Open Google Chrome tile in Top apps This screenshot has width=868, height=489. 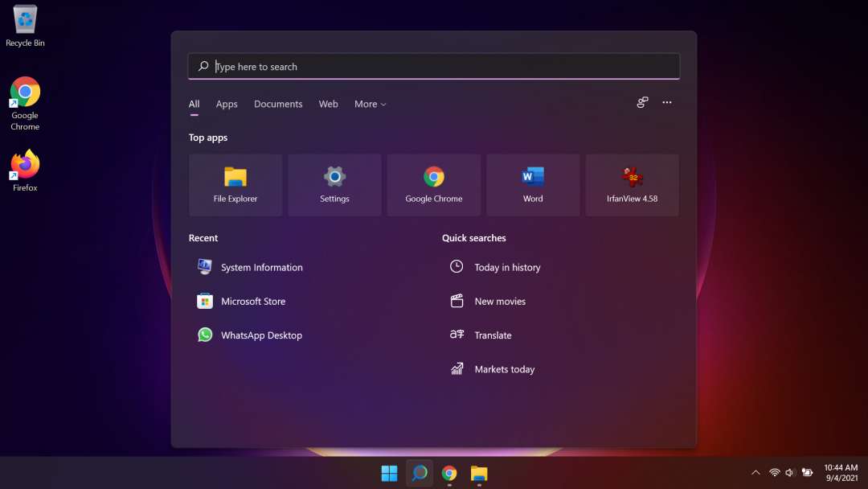[434, 185]
